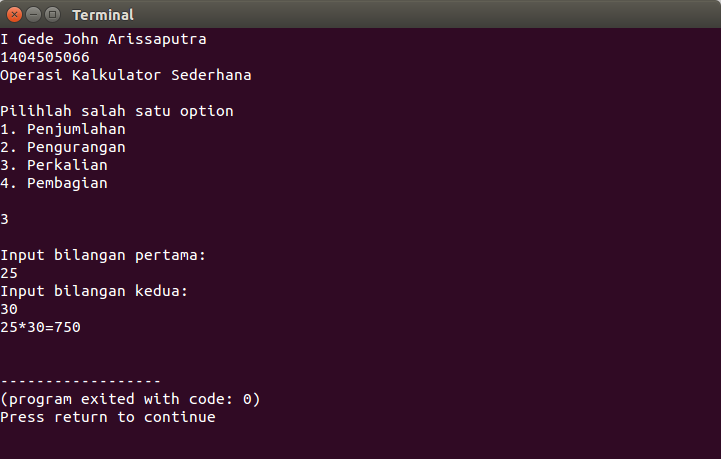
Task: Click the Terminal title bar text
Action: click(x=102, y=15)
